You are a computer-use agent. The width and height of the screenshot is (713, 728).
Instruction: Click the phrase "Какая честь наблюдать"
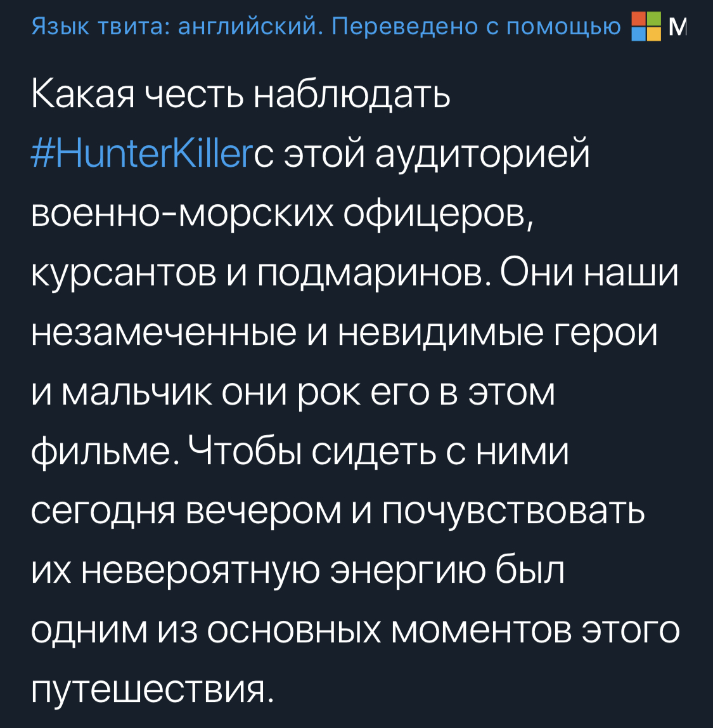tap(241, 95)
